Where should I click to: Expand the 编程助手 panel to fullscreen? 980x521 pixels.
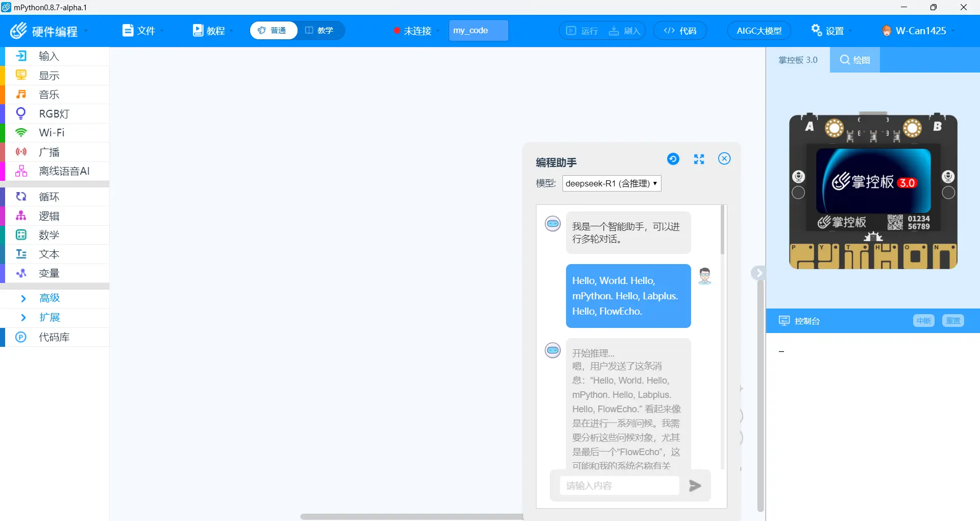pyautogui.click(x=699, y=159)
